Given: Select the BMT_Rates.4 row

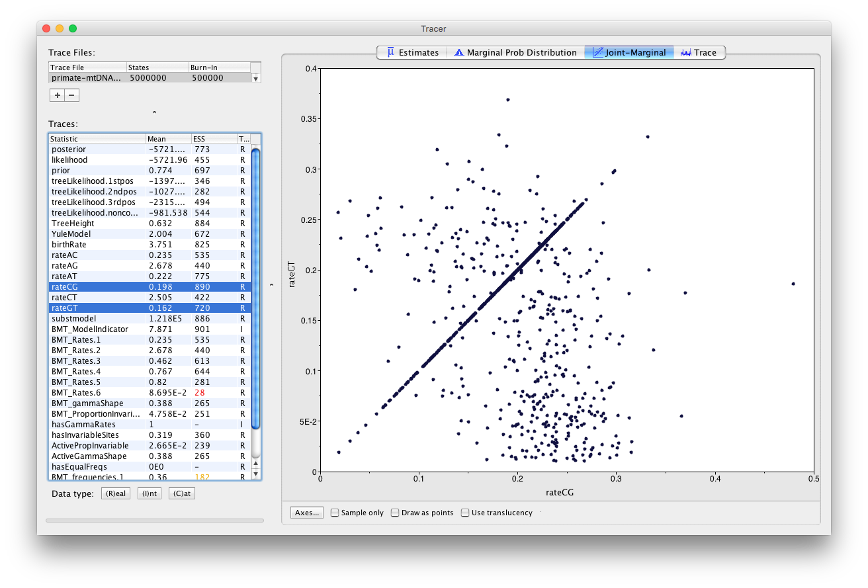Looking at the screenshot, I should tap(150, 372).
